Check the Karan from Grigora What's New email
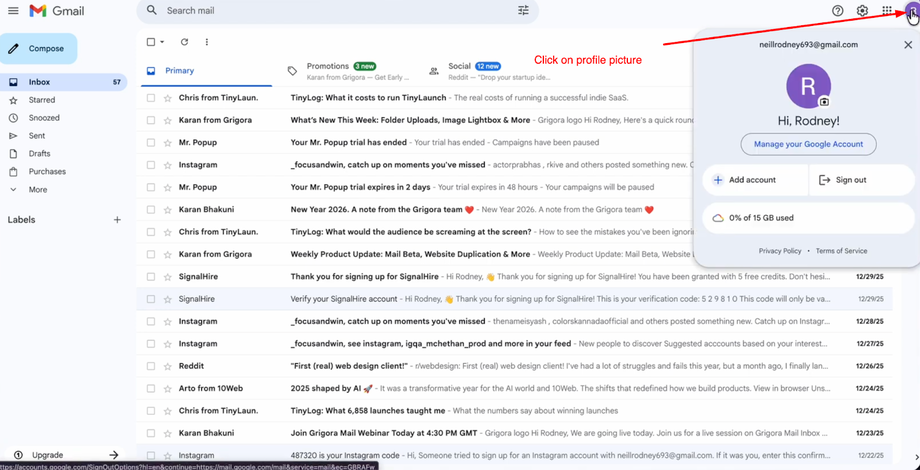920x470 pixels. tap(151, 120)
